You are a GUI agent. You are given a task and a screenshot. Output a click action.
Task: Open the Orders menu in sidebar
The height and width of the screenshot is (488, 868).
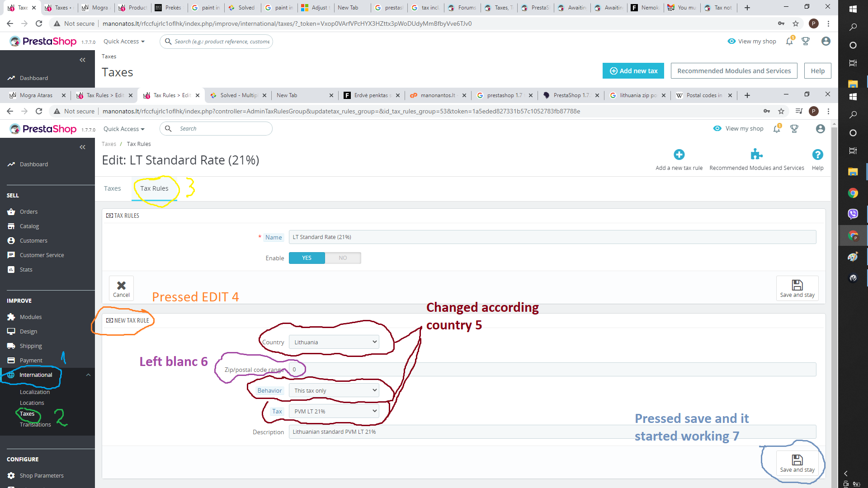point(28,211)
